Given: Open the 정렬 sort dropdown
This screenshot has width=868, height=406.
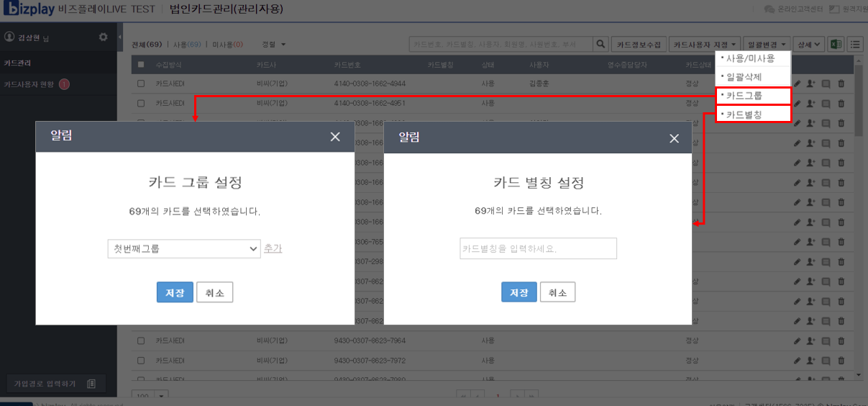Looking at the screenshot, I should click(x=274, y=45).
